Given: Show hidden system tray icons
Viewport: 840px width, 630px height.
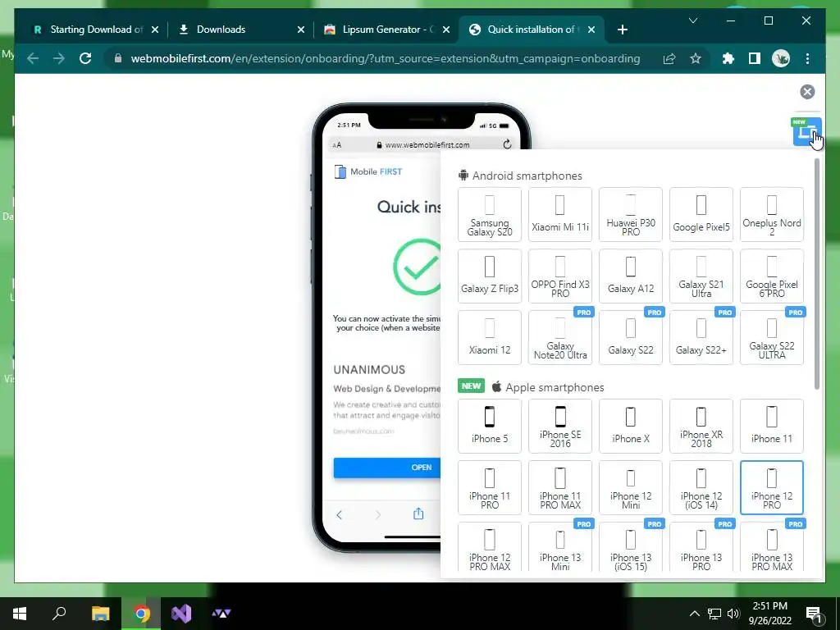Looking at the screenshot, I should pyautogui.click(x=694, y=614).
